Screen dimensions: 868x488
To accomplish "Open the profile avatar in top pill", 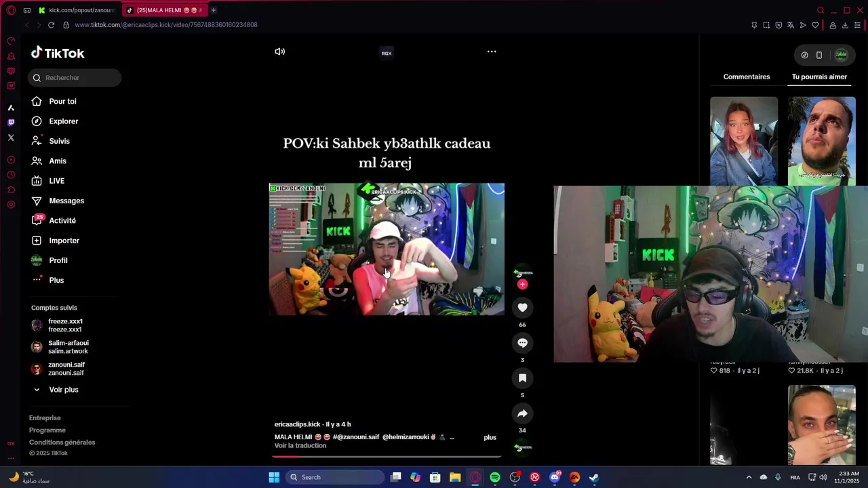I will coord(841,55).
